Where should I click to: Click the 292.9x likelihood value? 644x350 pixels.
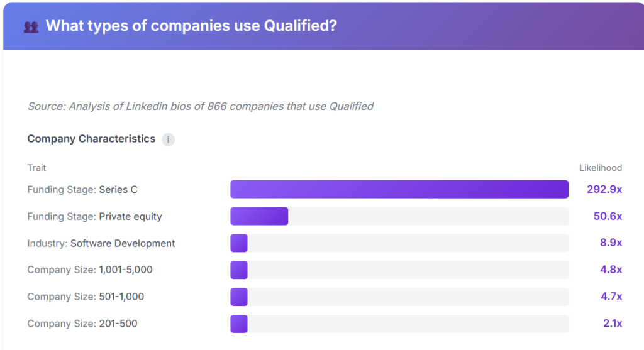tap(604, 189)
